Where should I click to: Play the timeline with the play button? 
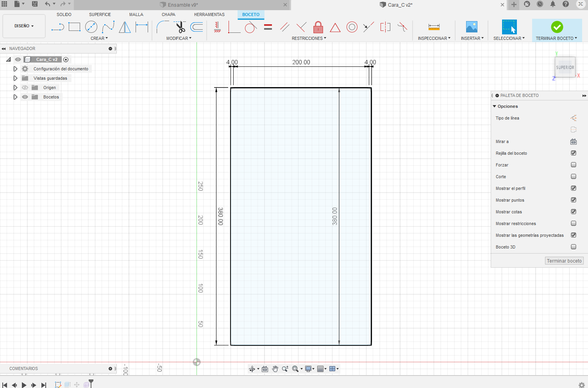coord(24,385)
